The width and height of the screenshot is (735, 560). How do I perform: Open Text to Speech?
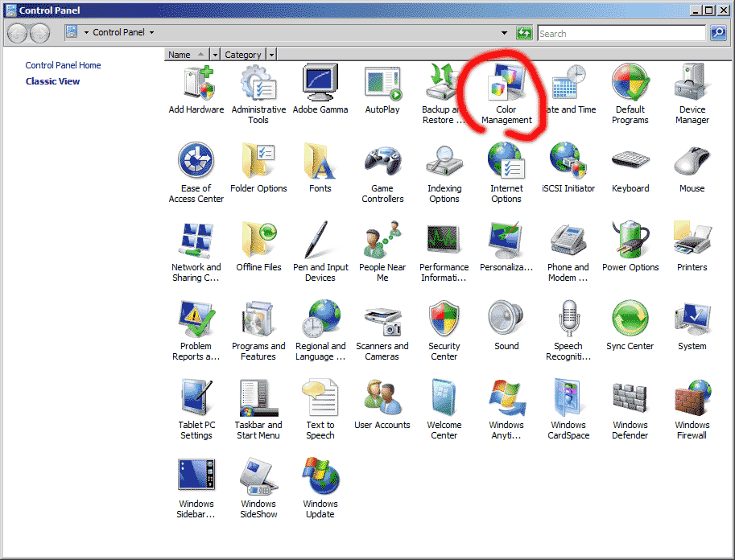click(320, 409)
